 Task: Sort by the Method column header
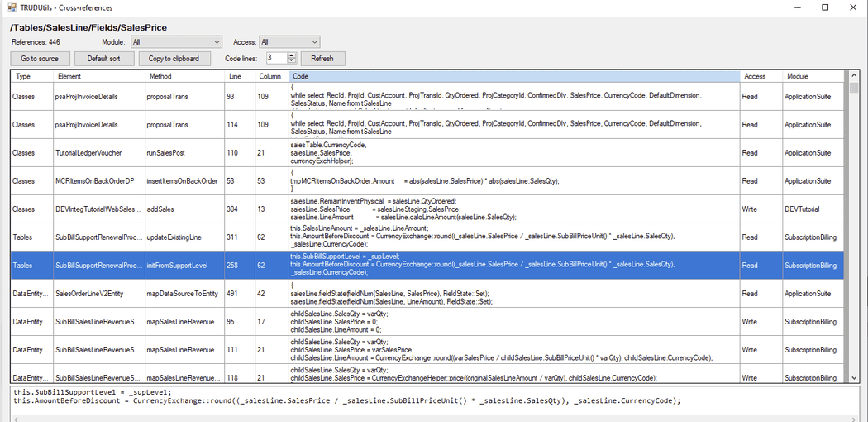184,76
